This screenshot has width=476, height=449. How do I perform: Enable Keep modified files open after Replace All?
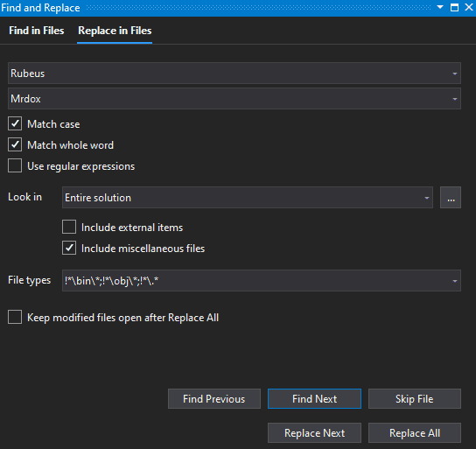coord(15,317)
